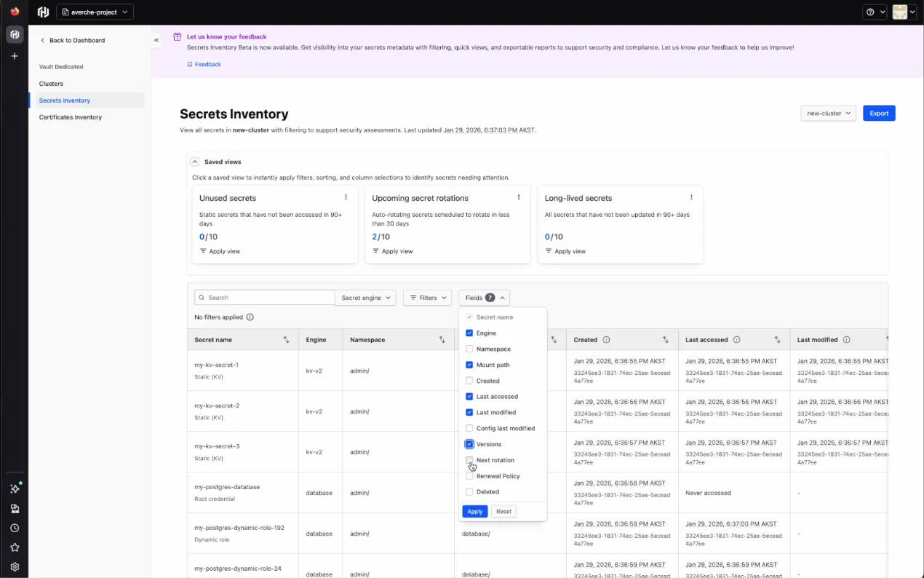
Task: Click the plus icon in left rail
Action: tap(14, 56)
